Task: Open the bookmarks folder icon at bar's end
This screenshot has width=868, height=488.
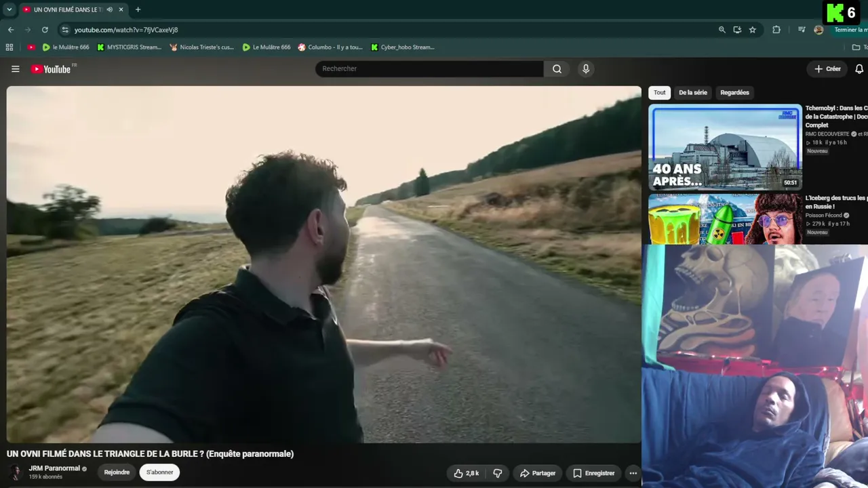Action: [856, 47]
